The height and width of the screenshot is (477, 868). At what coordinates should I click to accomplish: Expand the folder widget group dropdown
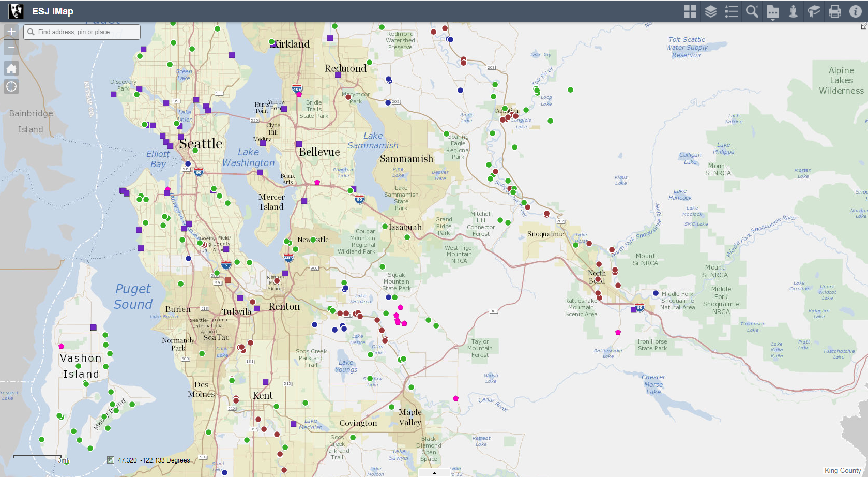772,12
